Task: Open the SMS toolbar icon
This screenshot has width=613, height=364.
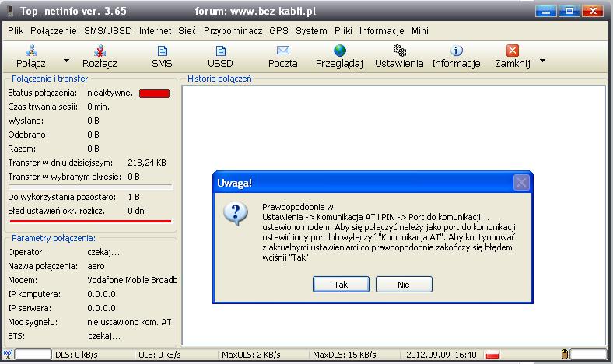Action: point(162,51)
